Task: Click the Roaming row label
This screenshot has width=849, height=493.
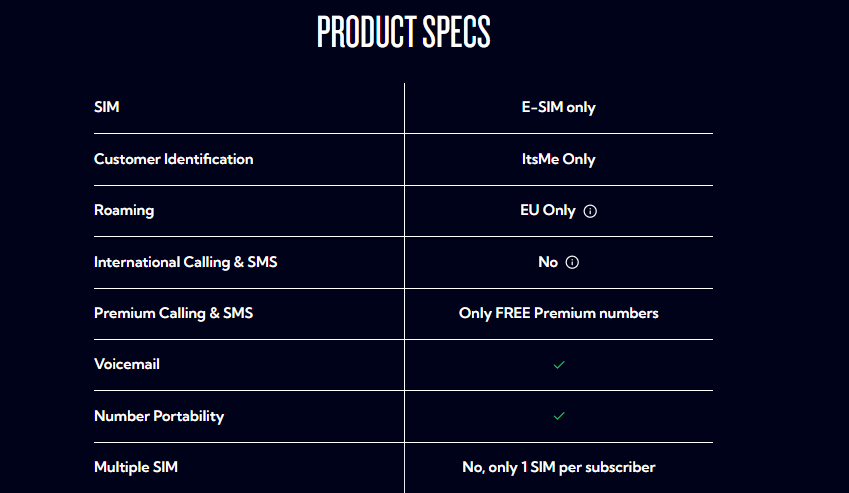Action: [124, 211]
